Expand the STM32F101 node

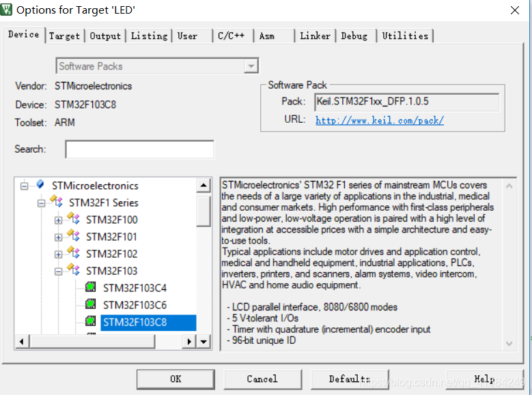[x=58, y=237]
